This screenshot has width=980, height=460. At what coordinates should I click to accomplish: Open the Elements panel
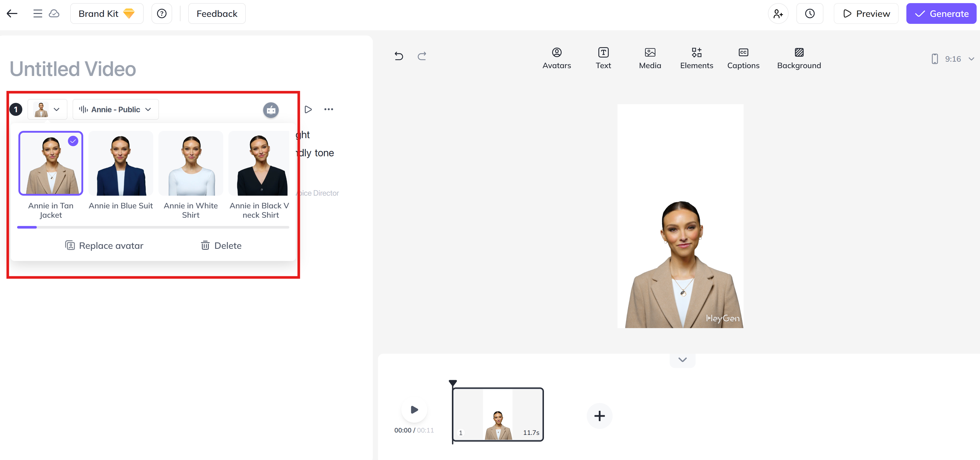pyautogui.click(x=696, y=58)
